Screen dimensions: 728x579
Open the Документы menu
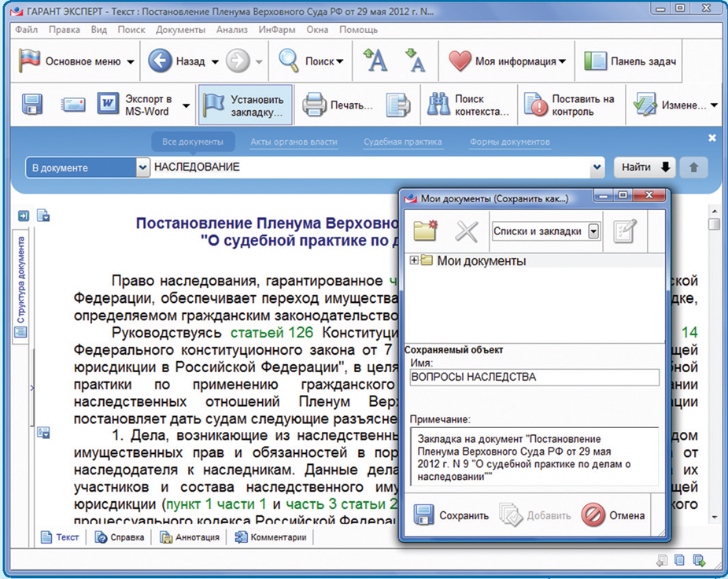180,30
